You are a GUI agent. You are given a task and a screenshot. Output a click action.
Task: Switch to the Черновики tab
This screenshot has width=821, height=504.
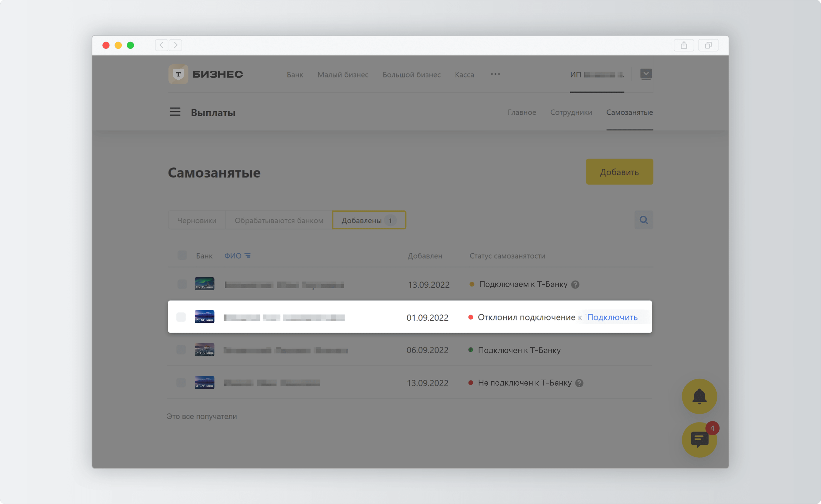197,220
